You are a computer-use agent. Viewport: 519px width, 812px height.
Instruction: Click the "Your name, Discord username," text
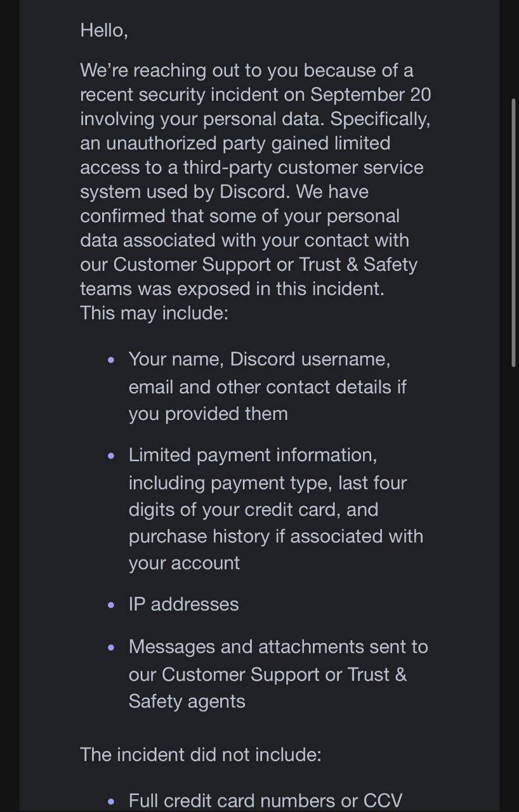click(x=259, y=359)
